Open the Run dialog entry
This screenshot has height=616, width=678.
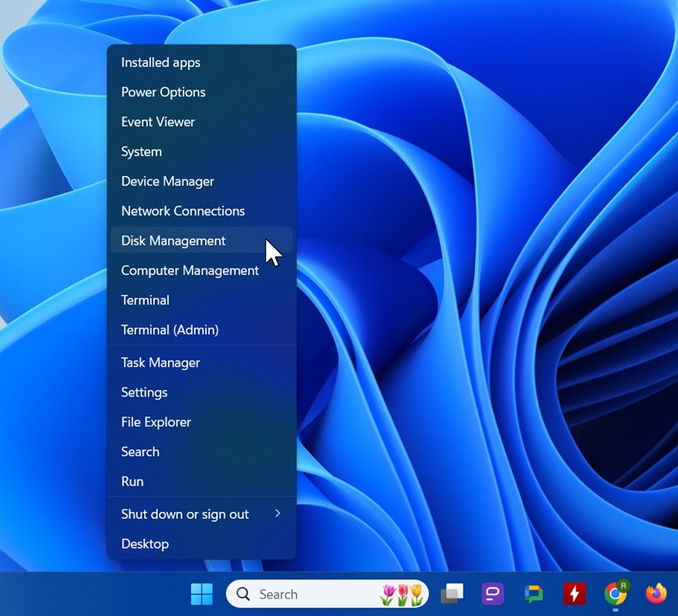click(x=201, y=481)
